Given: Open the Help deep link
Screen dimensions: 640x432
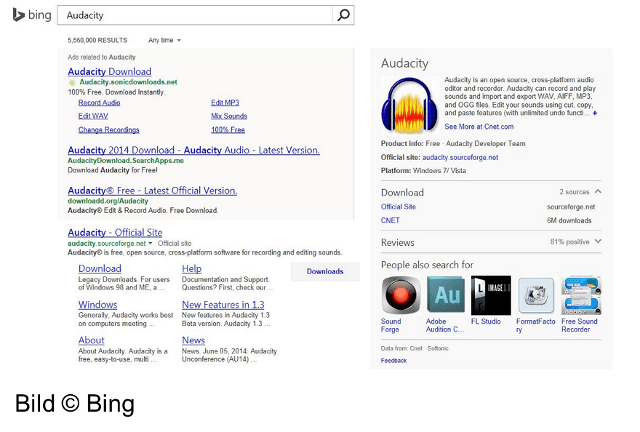Looking at the screenshot, I should click(x=191, y=269).
